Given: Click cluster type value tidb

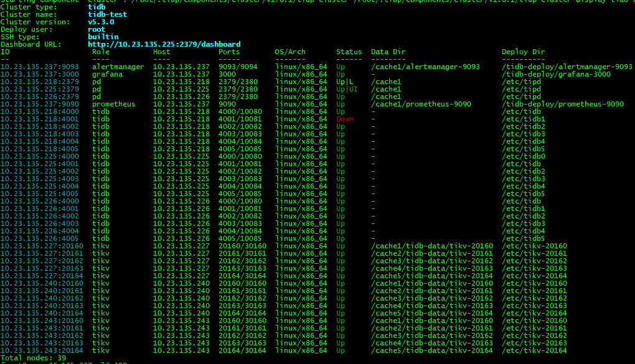Looking at the screenshot, I should point(96,7).
